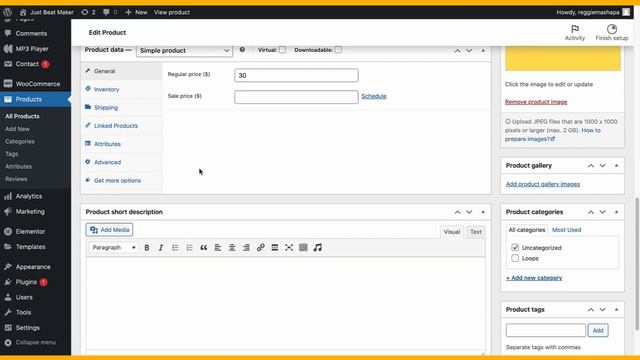Click the updates icon showing 2
The image size is (640, 360).
pos(88,12)
